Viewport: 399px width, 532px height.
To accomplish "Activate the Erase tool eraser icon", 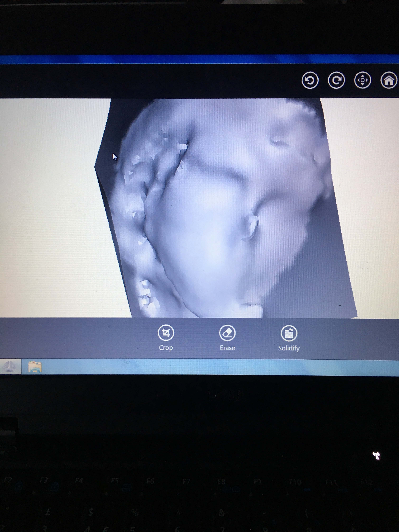I will point(227,333).
